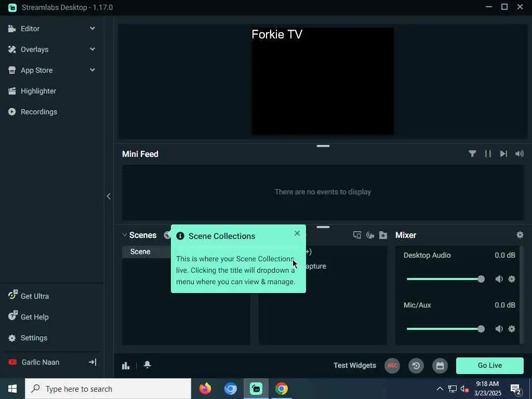
Task: Mute Mic/Aux
Action: pos(499,329)
